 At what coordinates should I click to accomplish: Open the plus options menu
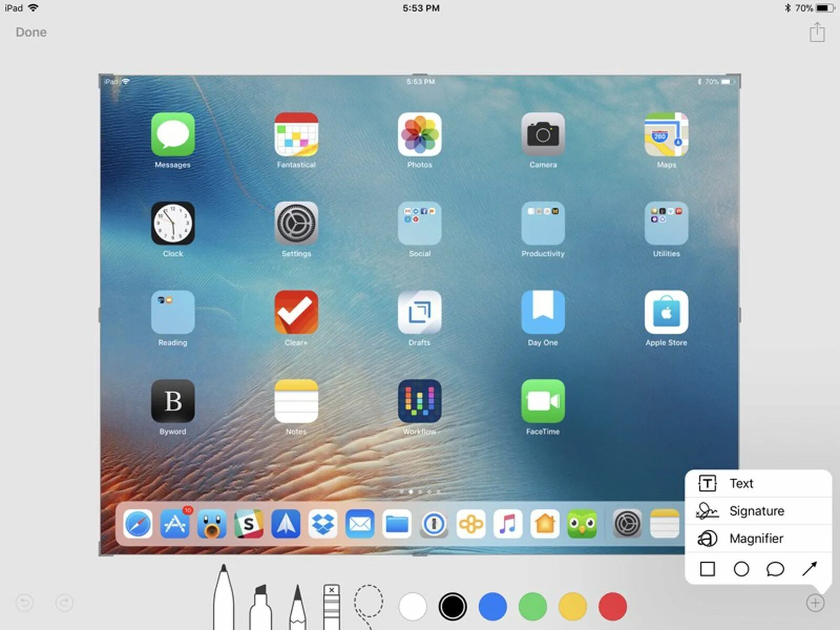tap(815, 603)
